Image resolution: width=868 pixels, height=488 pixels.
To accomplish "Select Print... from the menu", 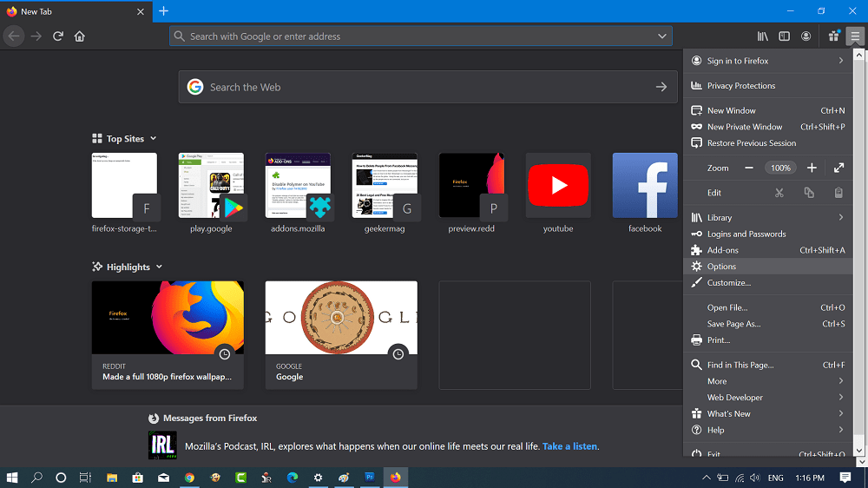I will (x=768, y=340).
